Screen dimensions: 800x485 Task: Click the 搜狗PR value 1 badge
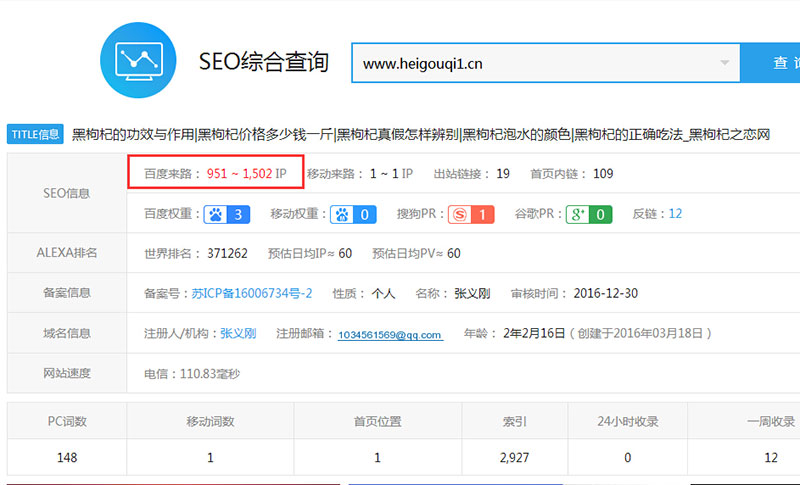[483, 214]
